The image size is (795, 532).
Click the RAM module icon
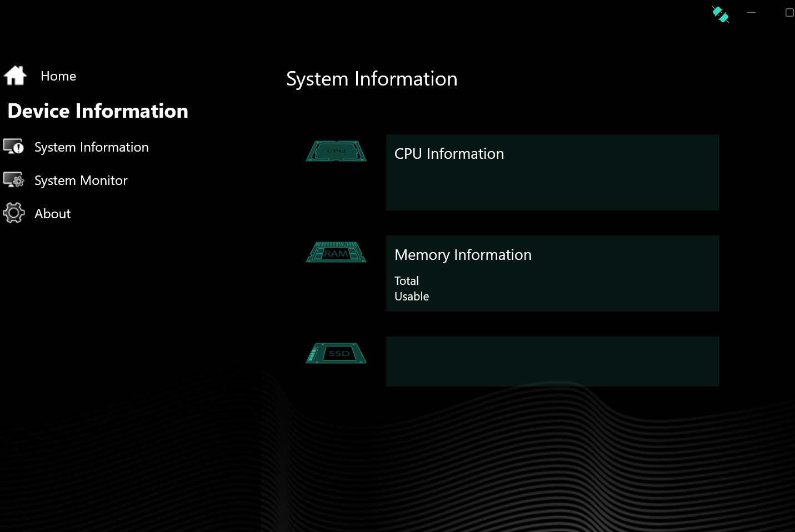[x=336, y=252]
